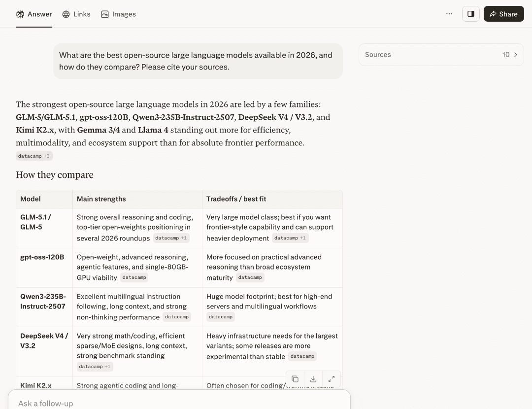Viewport: 532px width, 409px height.
Task: Click the 'gpt-oss-120B' table cell
Action: pyautogui.click(x=44, y=268)
